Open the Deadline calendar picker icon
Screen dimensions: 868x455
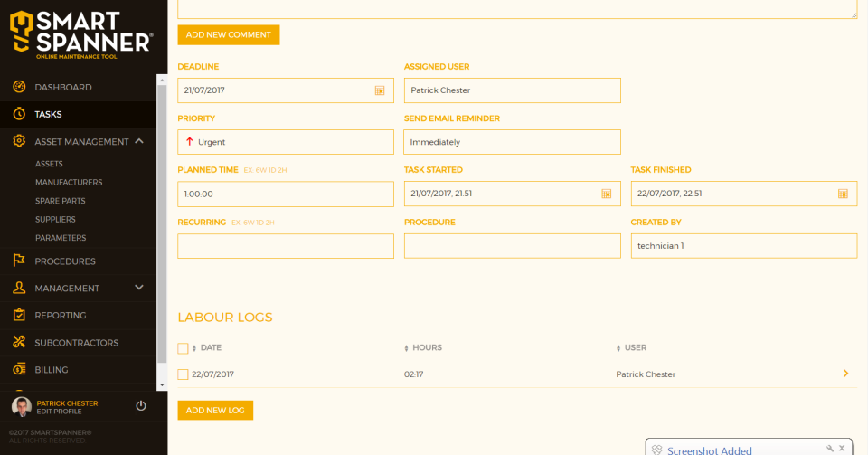(x=380, y=90)
